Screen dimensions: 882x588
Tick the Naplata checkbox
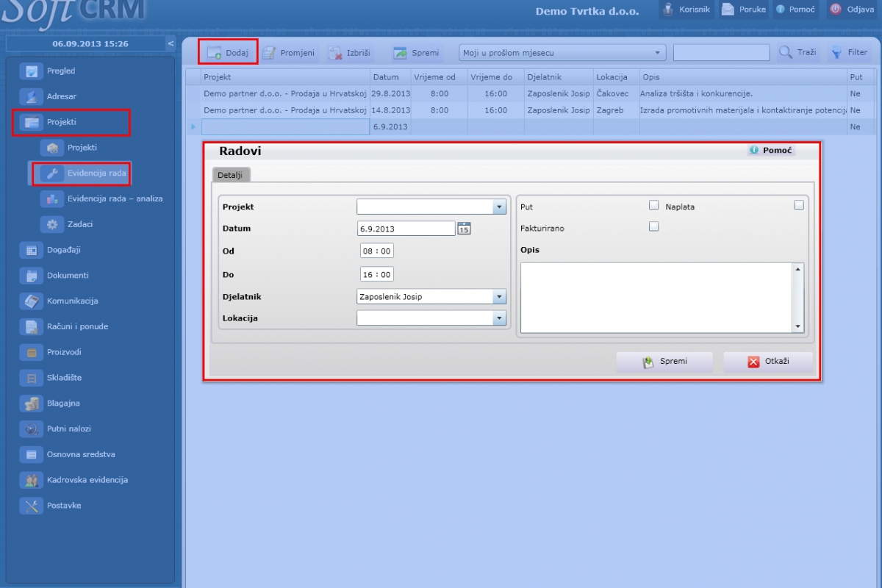pyautogui.click(x=799, y=206)
